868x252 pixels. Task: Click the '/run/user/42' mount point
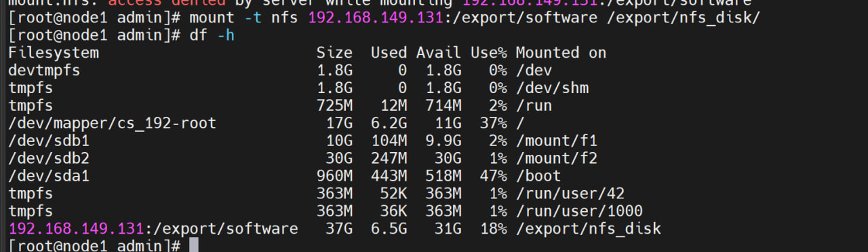point(570,194)
